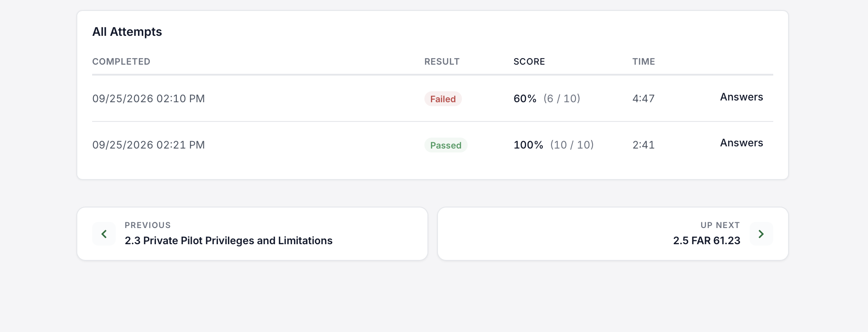
Task: Sort by the Score column header
Action: coord(529,62)
